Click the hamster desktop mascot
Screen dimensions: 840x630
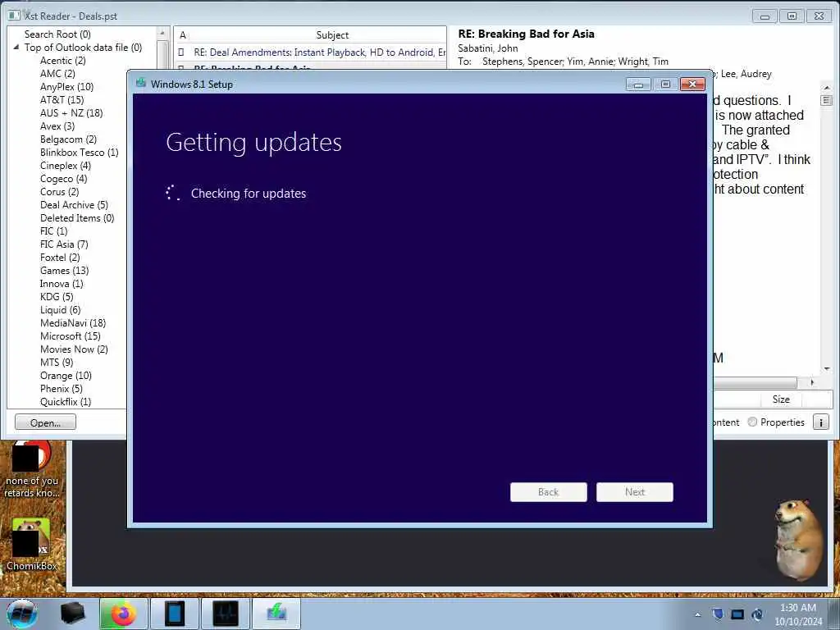tap(797, 540)
